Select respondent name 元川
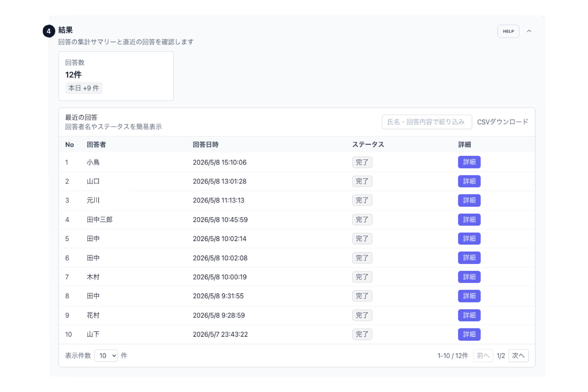588x392 pixels. coord(93,200)
